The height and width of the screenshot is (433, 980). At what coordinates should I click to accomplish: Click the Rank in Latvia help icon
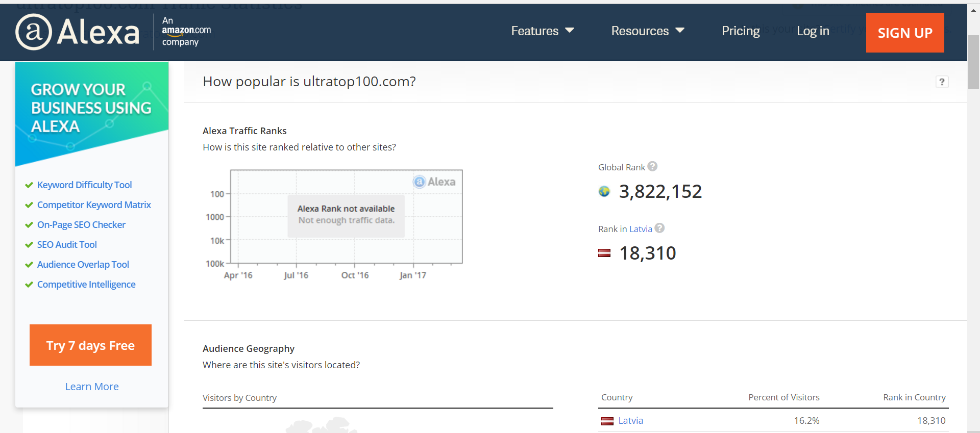click(x=659, y=228)
